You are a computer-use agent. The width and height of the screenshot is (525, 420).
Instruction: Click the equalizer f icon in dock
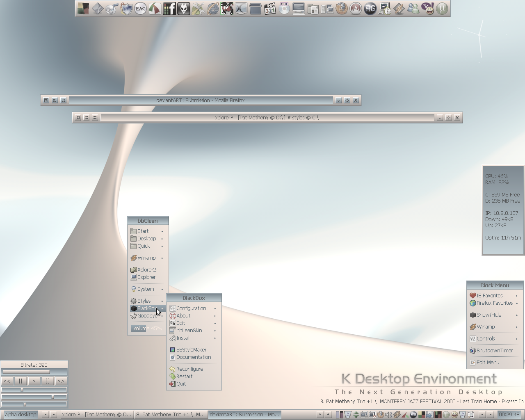(x=169, y=9)
